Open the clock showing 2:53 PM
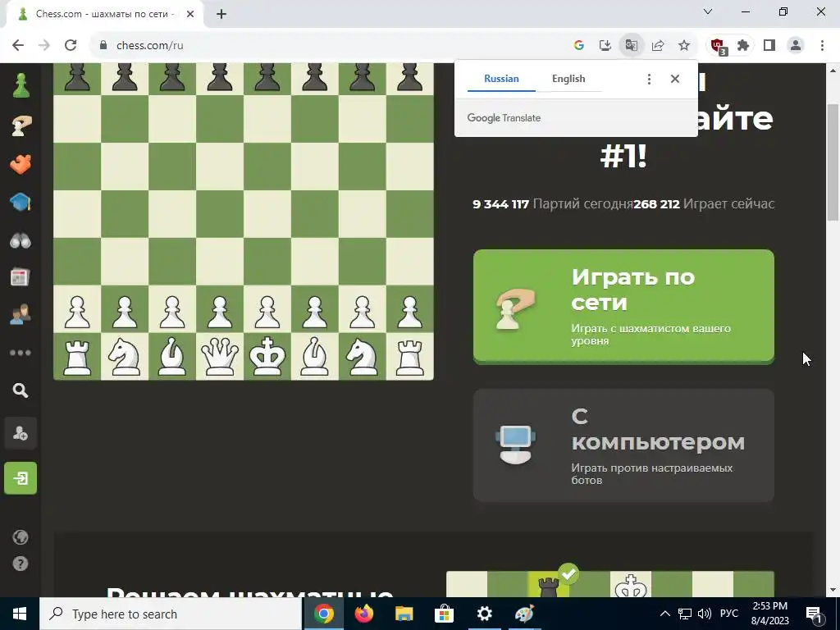 click(x=769, y=614)
